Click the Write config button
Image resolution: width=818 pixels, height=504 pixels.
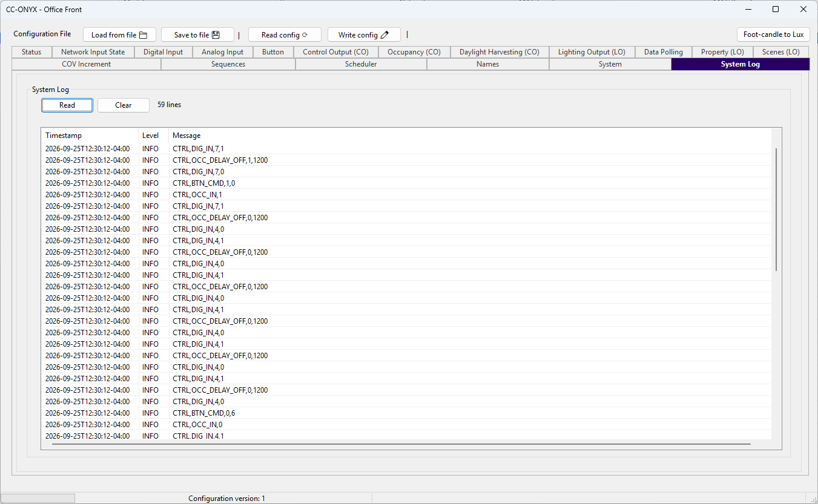(364, 35)
